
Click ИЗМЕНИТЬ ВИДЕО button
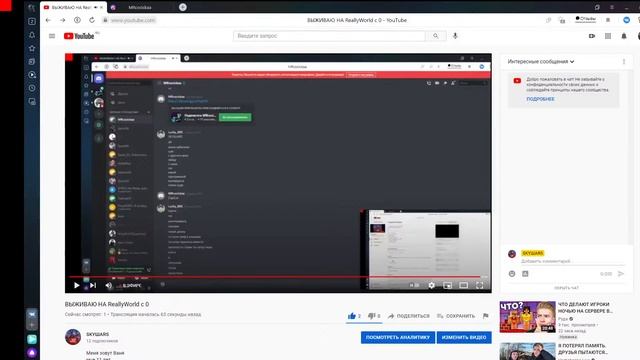click(464, 338)
